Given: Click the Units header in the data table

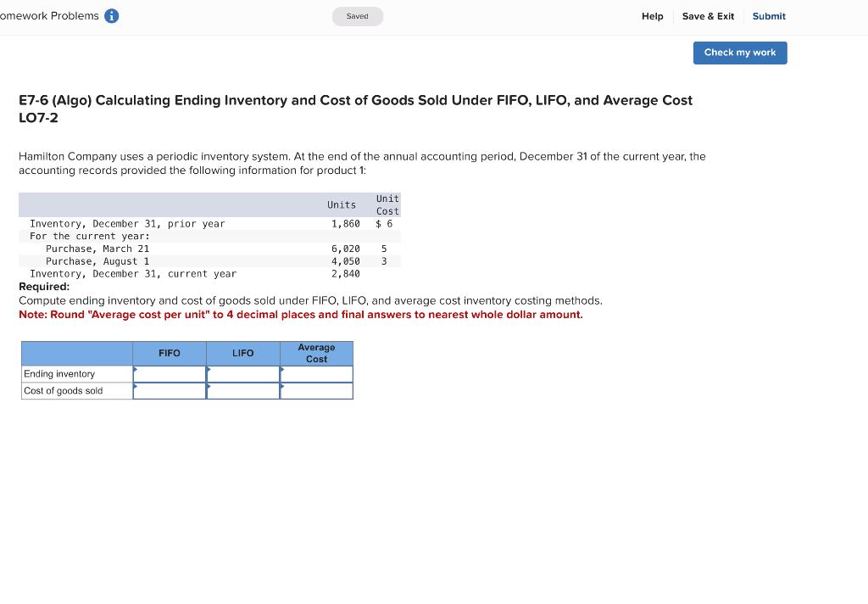Looking at the screenshot, I should click(342, 204).
